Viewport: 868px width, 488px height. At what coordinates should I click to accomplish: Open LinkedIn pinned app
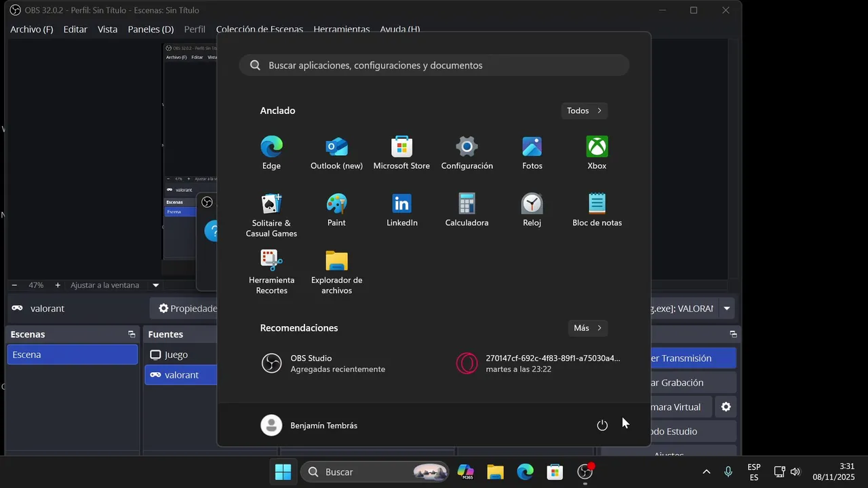[401, 210]
